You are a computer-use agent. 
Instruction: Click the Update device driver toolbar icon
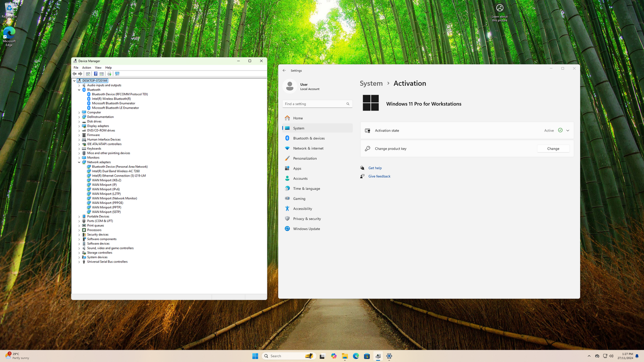(109, 74)
